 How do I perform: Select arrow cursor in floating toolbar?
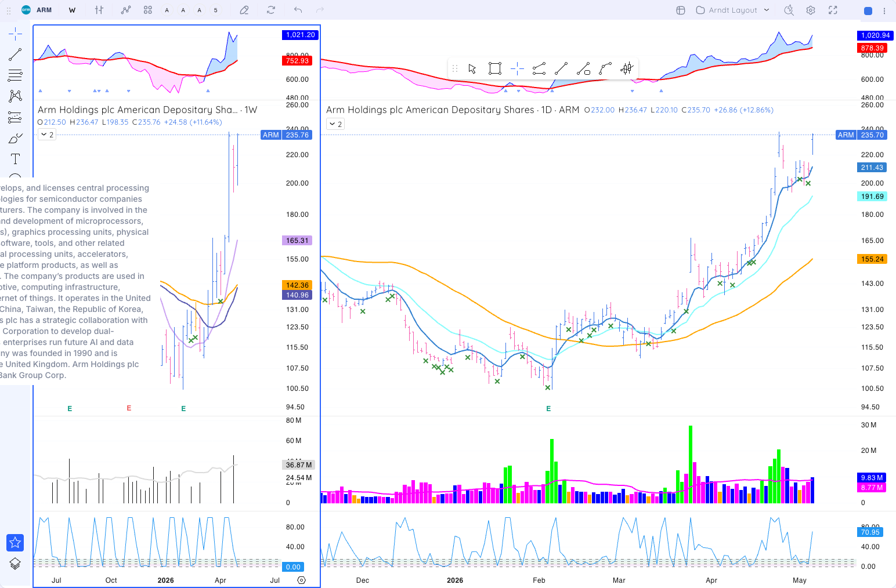(x=472, y=69)
